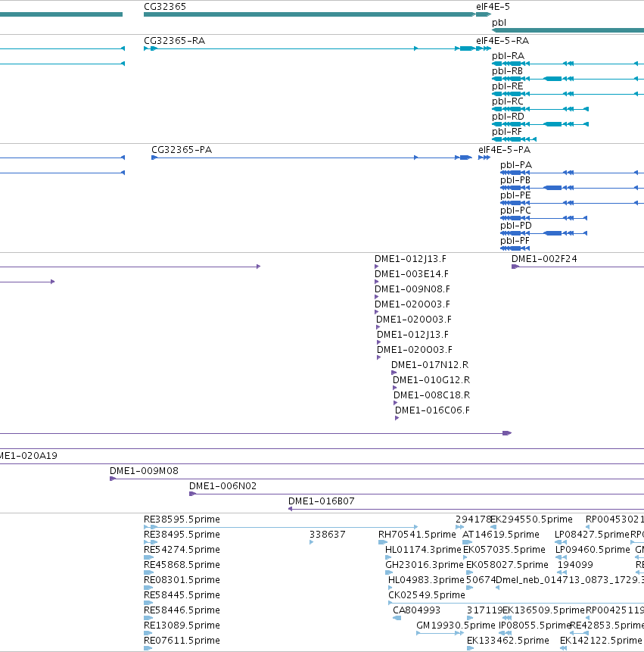644x652 pixels.
Task: Open EST RE58446.5prime label
Action: (182, 610)
